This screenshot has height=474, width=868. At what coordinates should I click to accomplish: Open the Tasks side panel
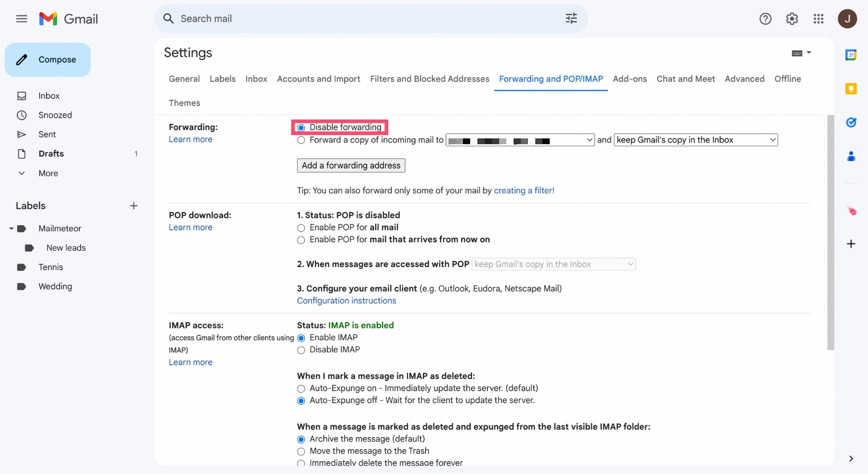coord(852,123)
